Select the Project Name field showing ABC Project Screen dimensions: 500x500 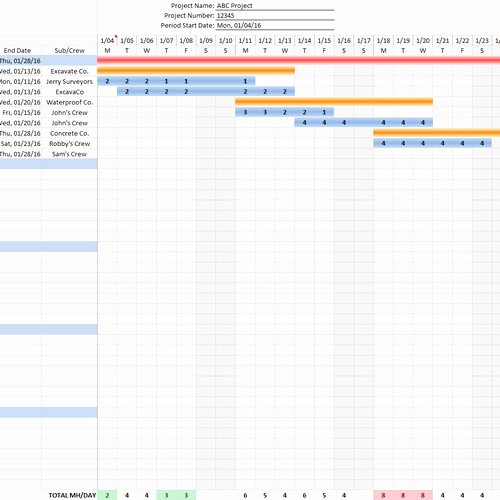pyautogui.click(x=275, y=6)
